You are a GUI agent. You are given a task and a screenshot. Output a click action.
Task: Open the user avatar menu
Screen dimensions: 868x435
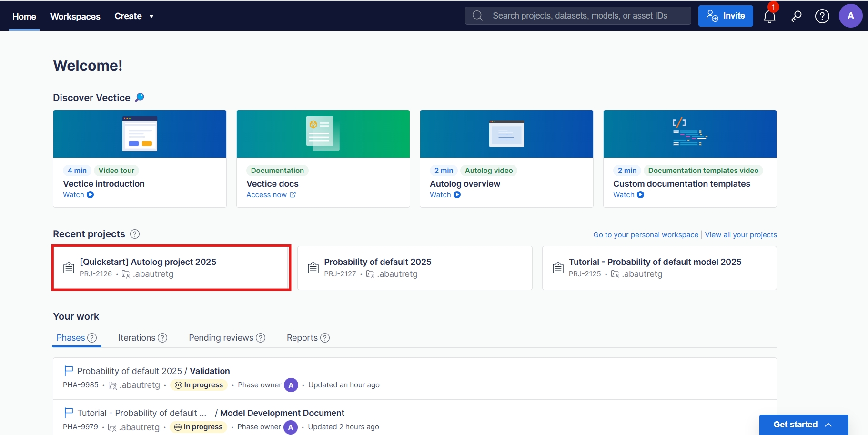pyautogui.click(x=850, y=16)
